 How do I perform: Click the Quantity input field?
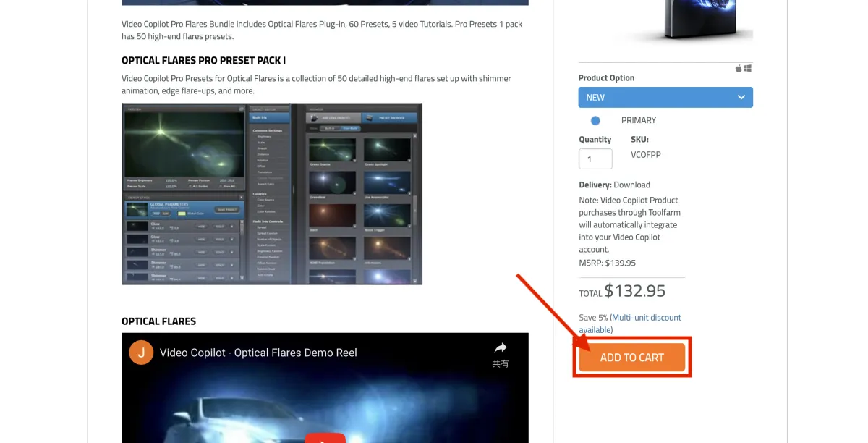(x=595, y=159)
